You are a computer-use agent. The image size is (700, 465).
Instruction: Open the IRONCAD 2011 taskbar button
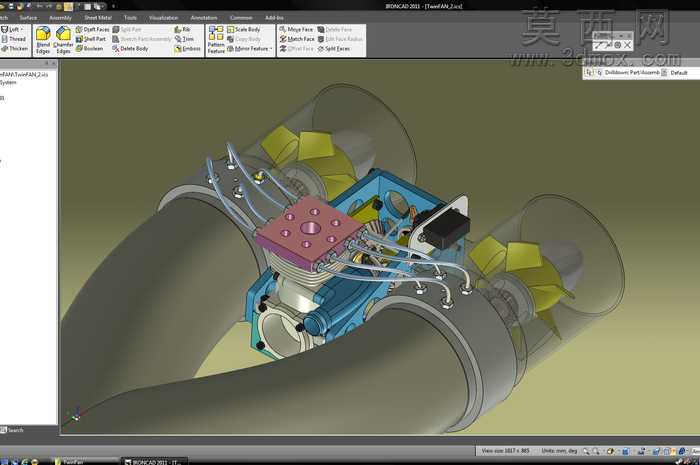tap(154, 461)
